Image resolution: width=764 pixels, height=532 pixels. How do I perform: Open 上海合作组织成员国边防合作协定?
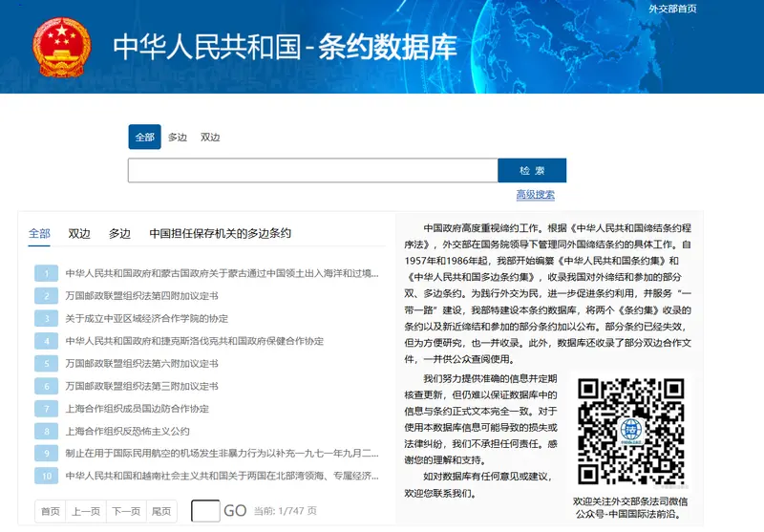pos(137,409)
